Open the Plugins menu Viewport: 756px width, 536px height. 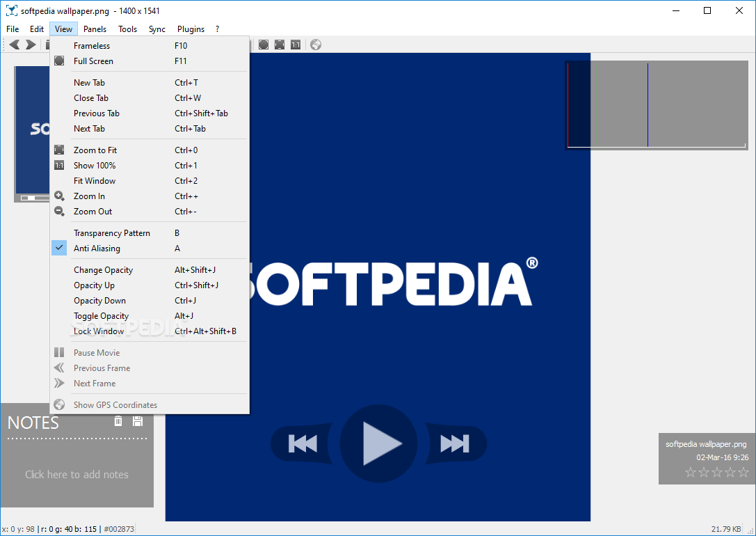pos(191,29)
